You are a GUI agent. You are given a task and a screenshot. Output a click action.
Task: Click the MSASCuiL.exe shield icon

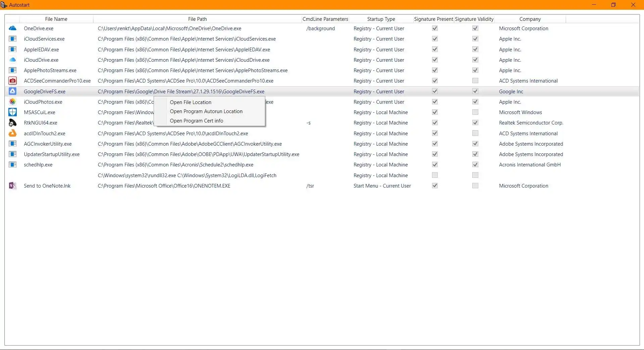pos(12,112)
